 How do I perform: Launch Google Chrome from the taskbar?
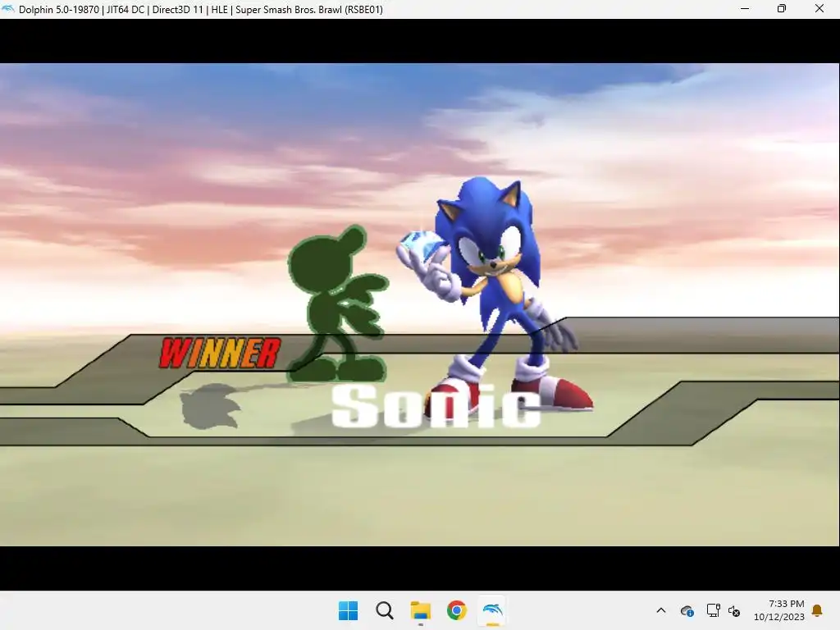point(456,610)
